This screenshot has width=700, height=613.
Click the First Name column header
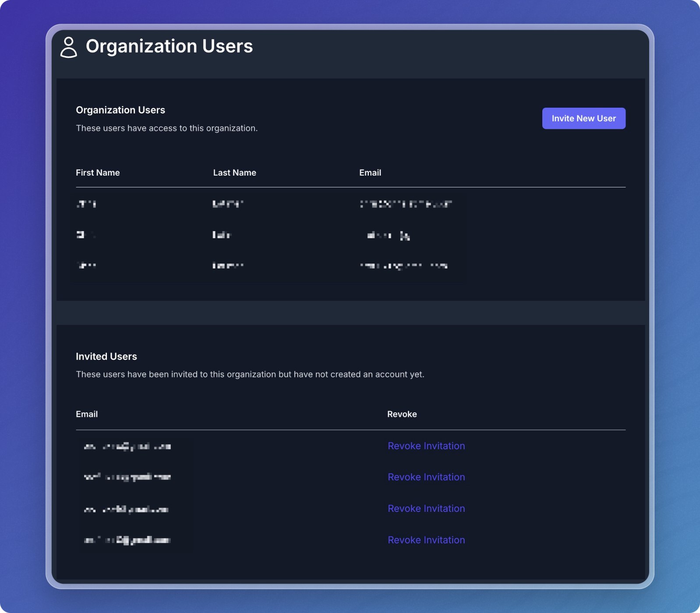98,173
